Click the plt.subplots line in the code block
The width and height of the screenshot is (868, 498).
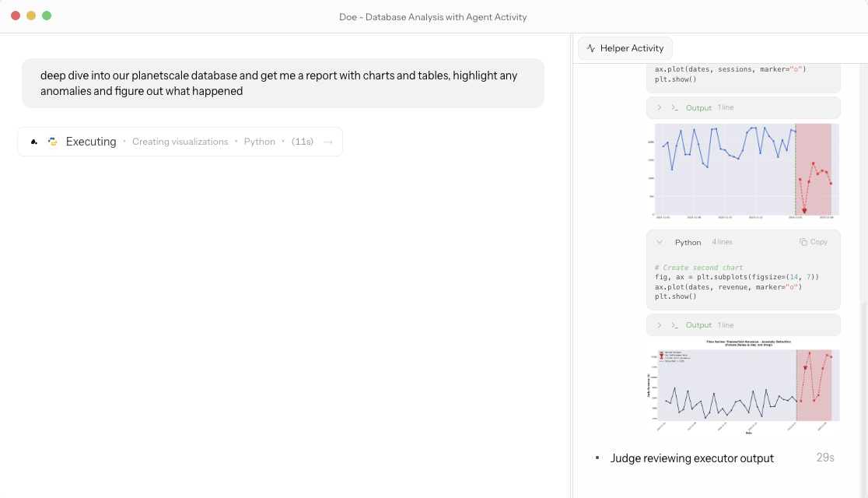737,277
